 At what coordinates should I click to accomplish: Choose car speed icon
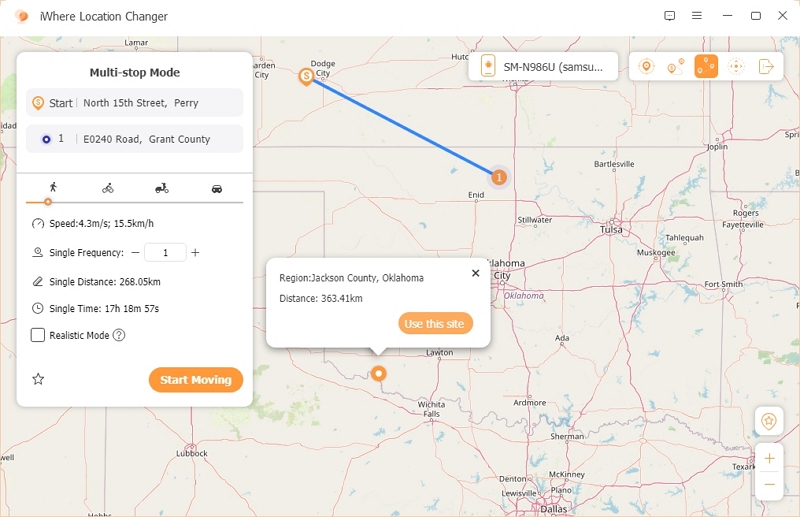point(217,189)
